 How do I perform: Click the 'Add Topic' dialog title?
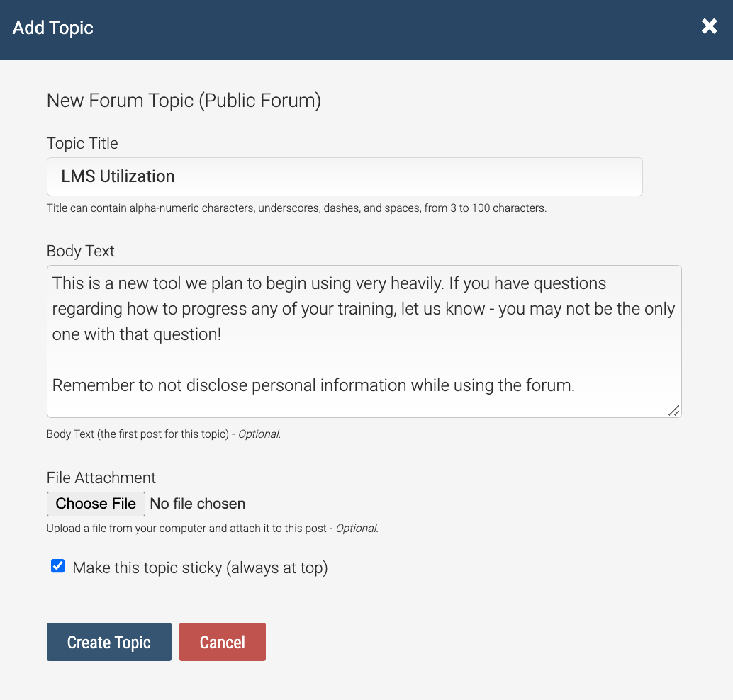point(53,28)
